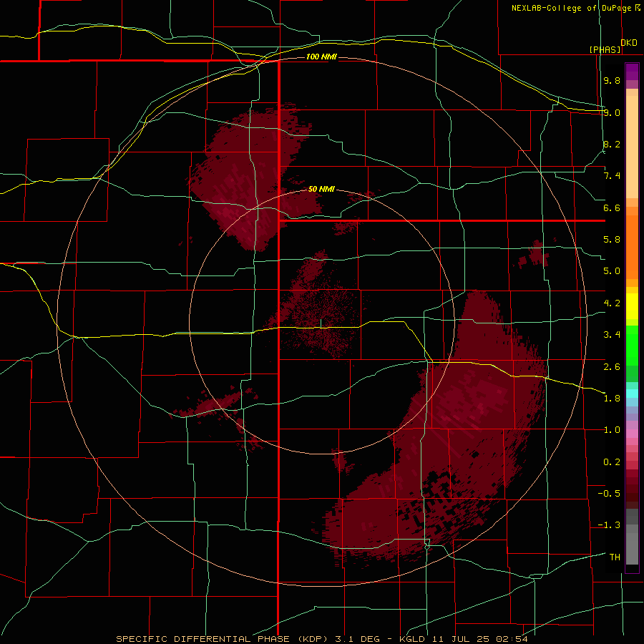Click the 7.4 color scale value

point(612,176)
